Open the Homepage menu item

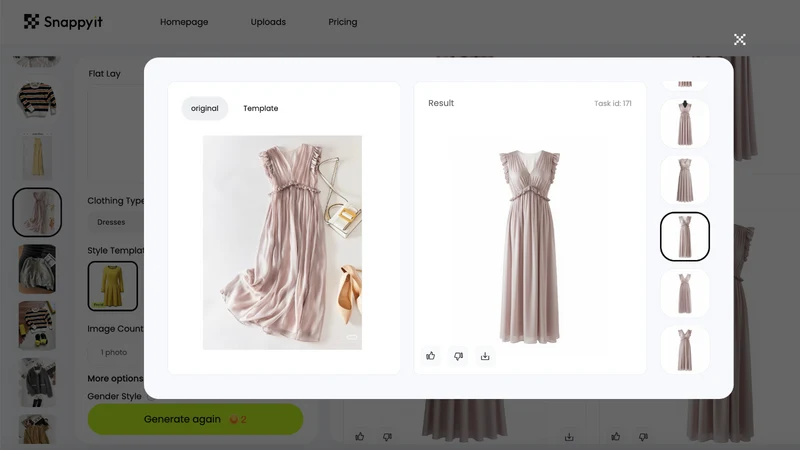[184, 22]
